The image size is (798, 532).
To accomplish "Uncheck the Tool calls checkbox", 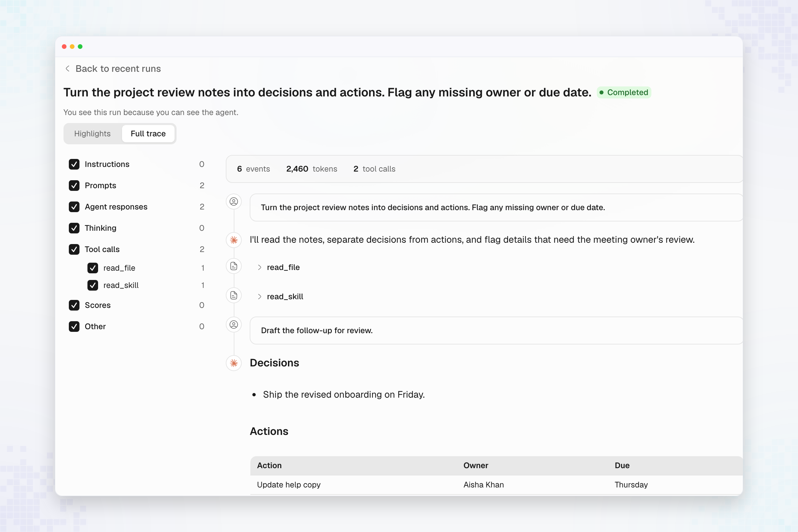I will click(x=74, y=249).
